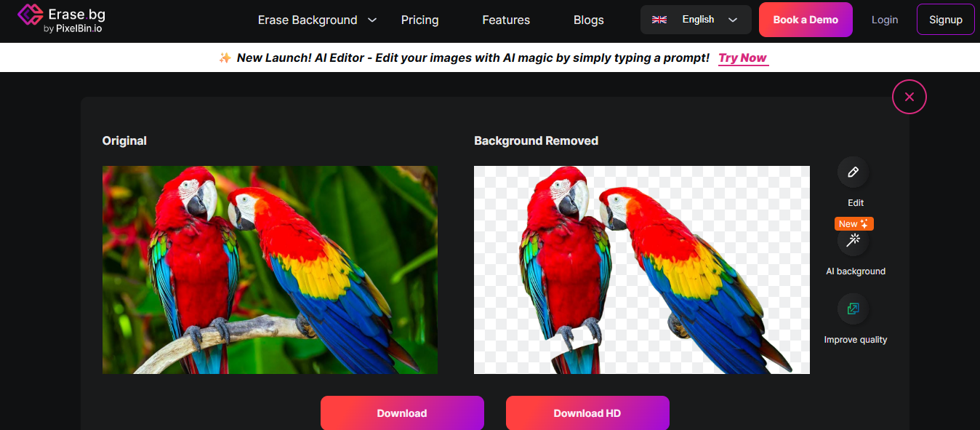Click the orange New badge

854,224
